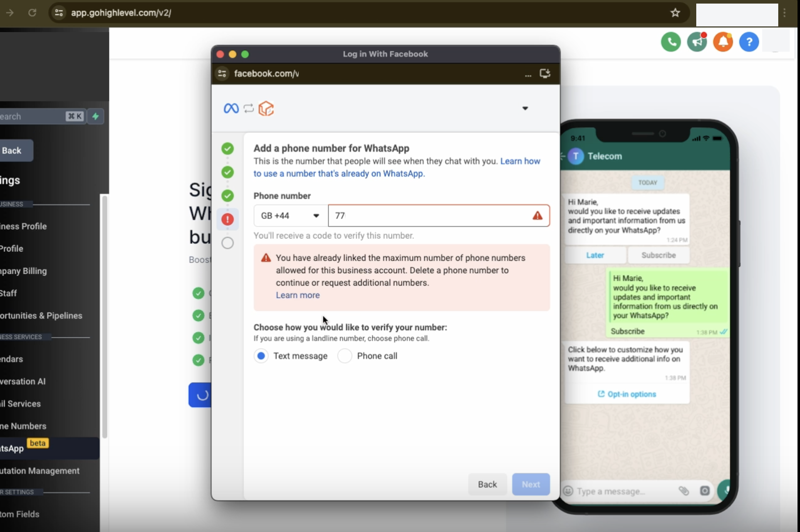This screenshot has height=532, width=800.
Task: Open the orange notifications bell
Action: [x=723, y=42]
